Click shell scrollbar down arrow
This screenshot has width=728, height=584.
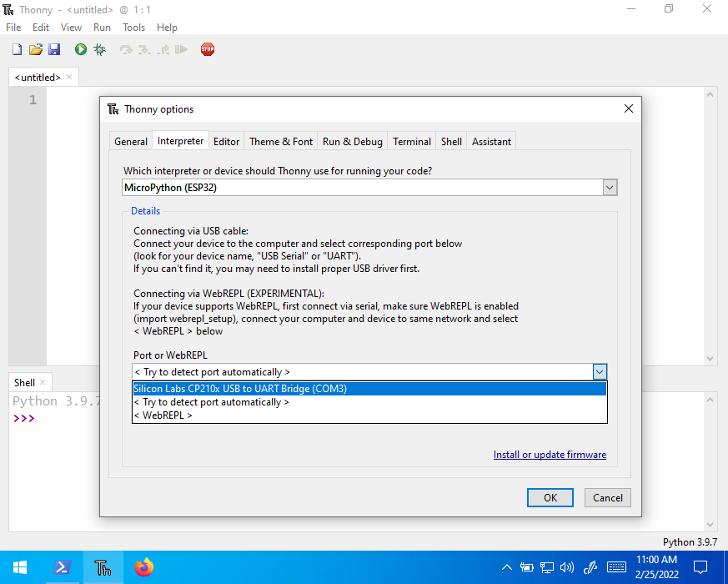click(710, 525)
